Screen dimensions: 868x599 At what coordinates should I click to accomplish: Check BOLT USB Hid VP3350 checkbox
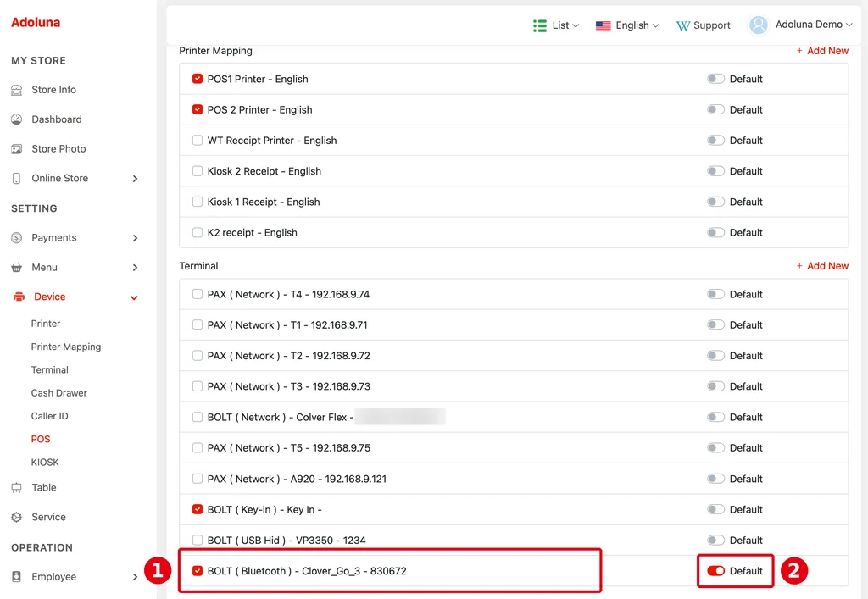[x=197, y=540]
